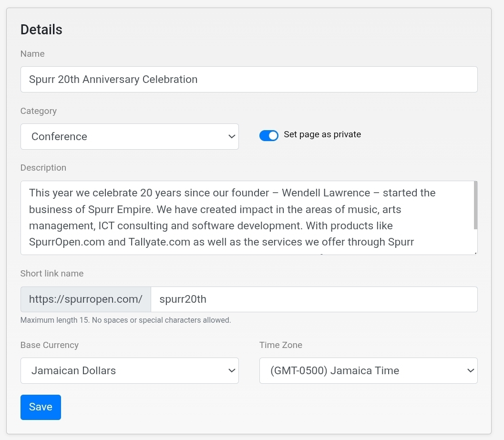Click the Description resize handle corner

point(475,253)
